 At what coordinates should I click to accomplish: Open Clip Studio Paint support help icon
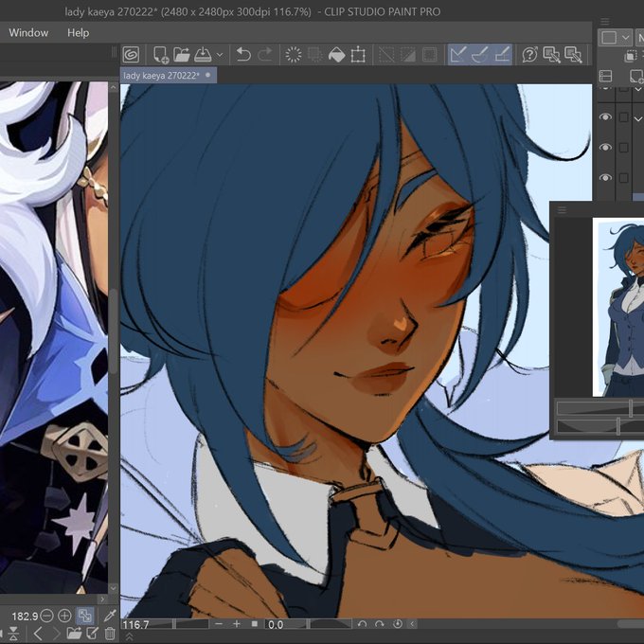(x=529, y=55)
